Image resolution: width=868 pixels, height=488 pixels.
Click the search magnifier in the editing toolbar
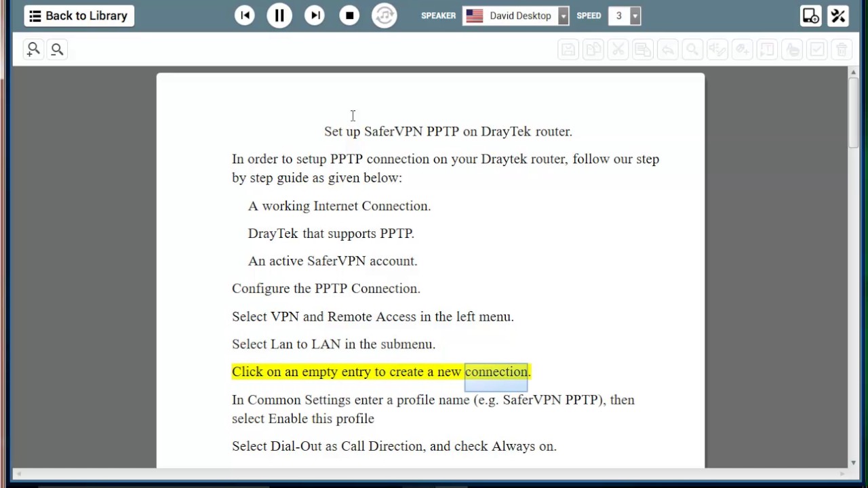tap(692, 49)
